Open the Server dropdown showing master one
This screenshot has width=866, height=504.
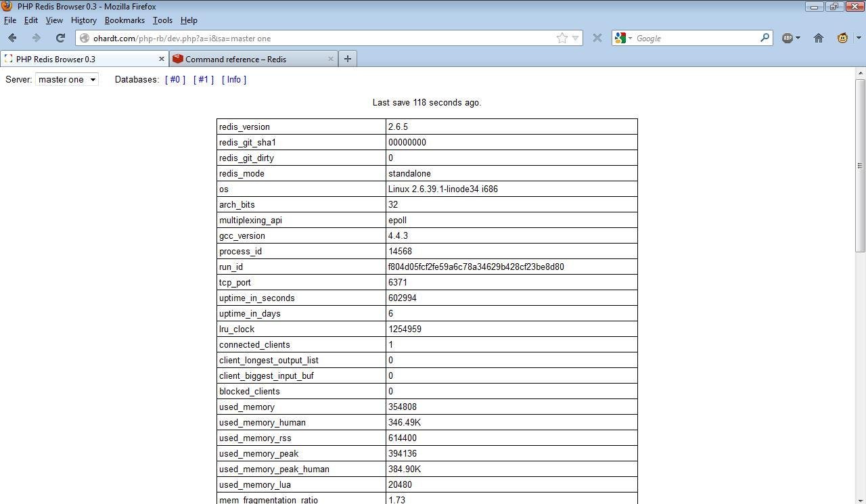pyautogui.click(x=66, y=79)
